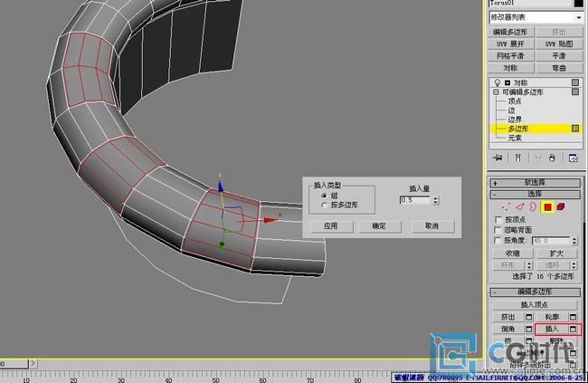Expand the 软选择 rollout
This screenshot has height=383, width=588.
(x=536, y=183)
